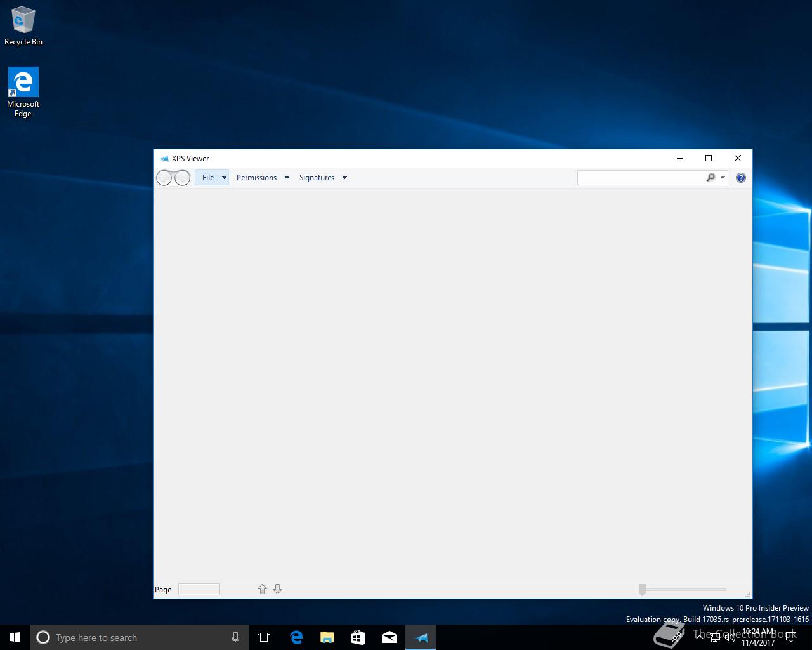
Task: Open Microsoft Store from the taskbar
Action: [358, 637]
